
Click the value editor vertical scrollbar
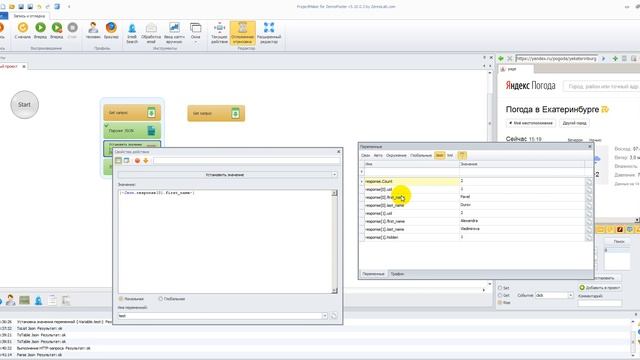[x=335, y=241]
